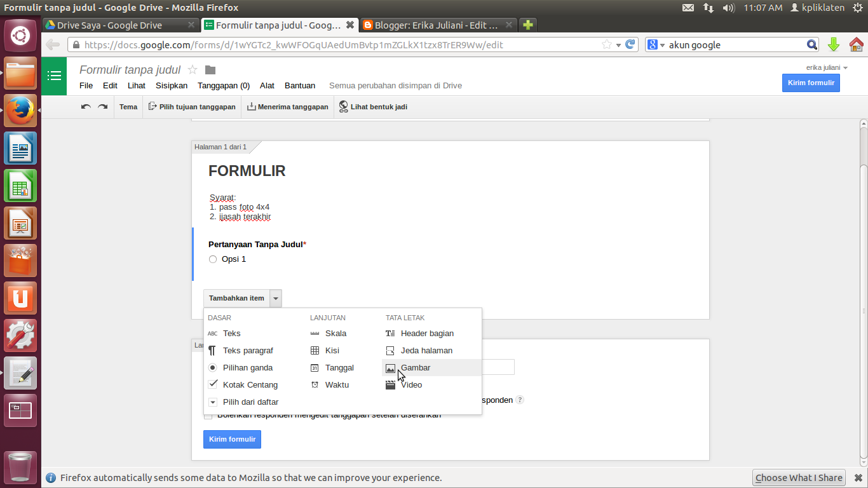The width and height of the screenshot is (868, 488).
Task: Open the search engine selector dropdown
Action: pos(655,44)
